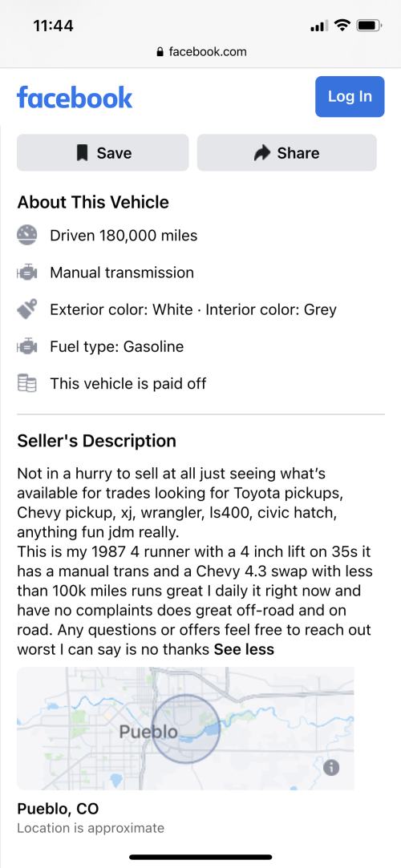
Task: Tap the Wi-Fi status icon
Action: [x=342, y=25]
